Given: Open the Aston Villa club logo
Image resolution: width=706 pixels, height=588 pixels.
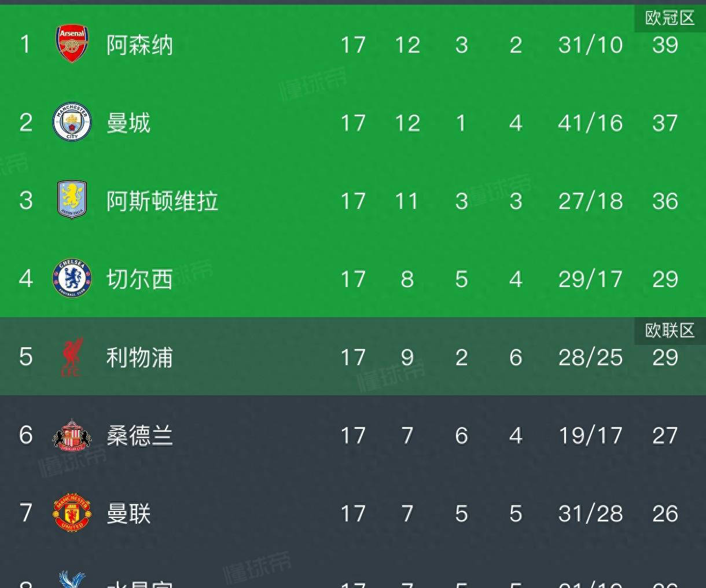Looking at the screenshot, I should [x=71, y=200].
